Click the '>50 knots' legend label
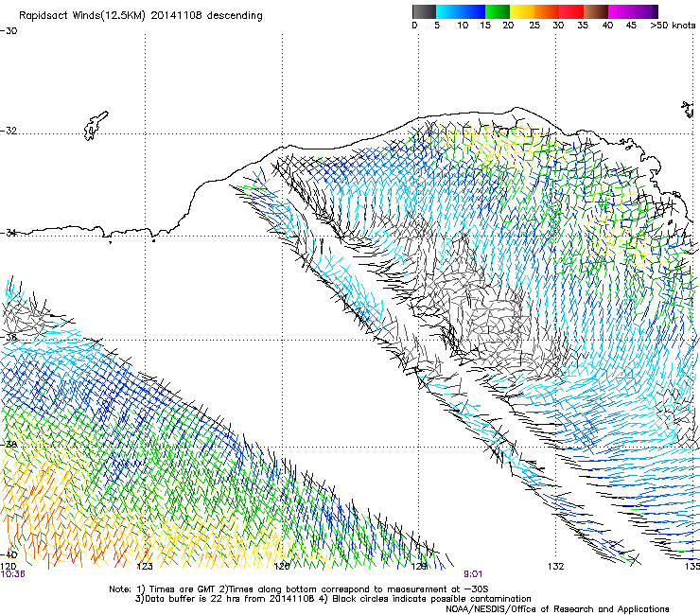The image size is (700, 615). click(673, 26)
